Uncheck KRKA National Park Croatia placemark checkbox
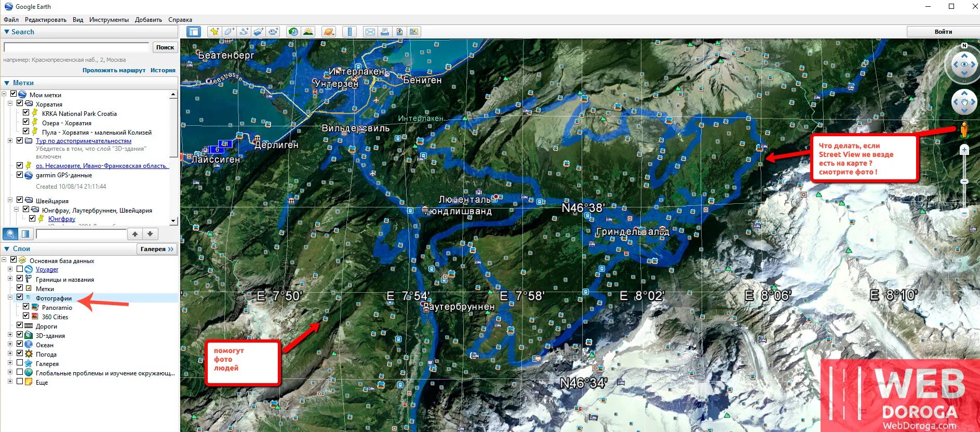Screen dimensions: 980x432 pos(26,113)
